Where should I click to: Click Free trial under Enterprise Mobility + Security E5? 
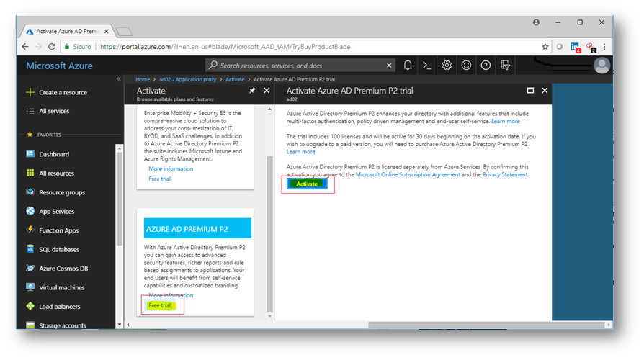159,179
